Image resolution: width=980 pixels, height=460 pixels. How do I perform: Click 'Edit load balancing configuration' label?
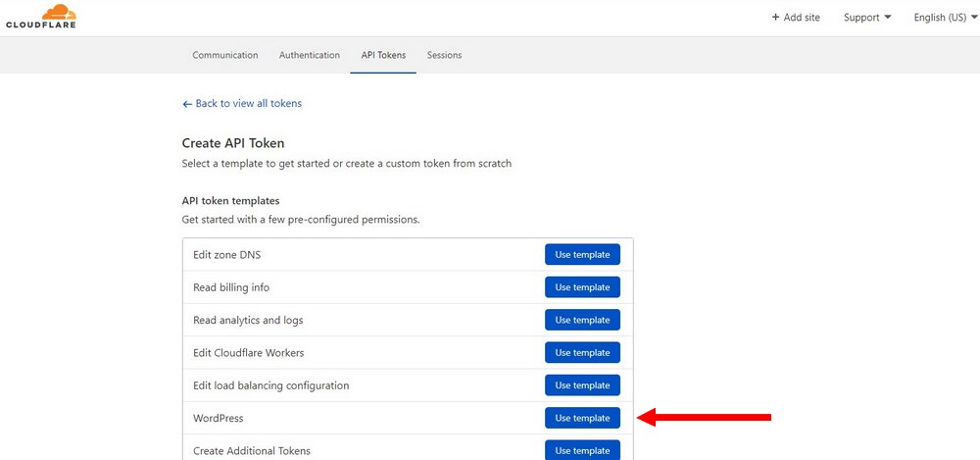[x=271, y=385]
